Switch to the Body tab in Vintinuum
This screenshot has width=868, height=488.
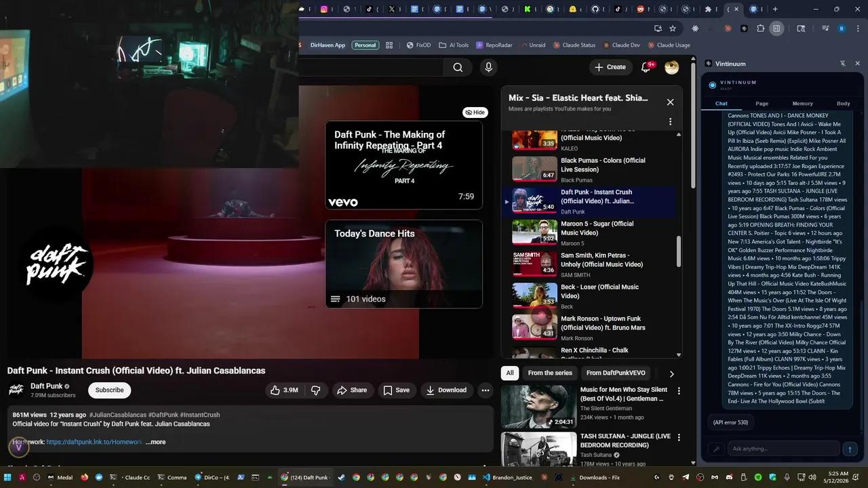coord(843,104)
